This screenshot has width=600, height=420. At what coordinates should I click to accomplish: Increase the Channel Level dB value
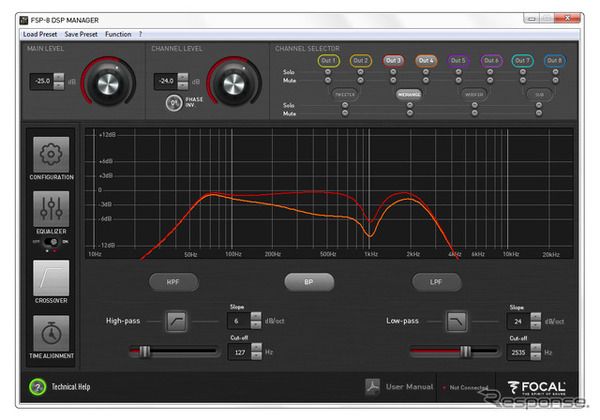pos(183,77)
